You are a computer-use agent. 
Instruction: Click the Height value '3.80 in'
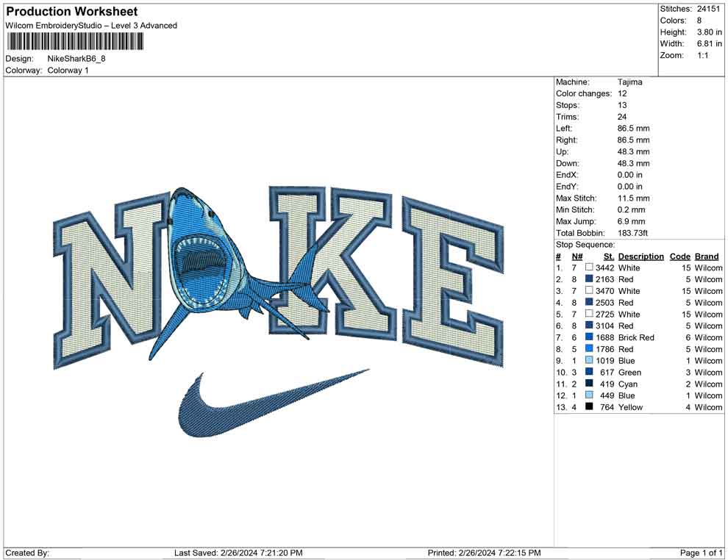click(x=709, y=32)
